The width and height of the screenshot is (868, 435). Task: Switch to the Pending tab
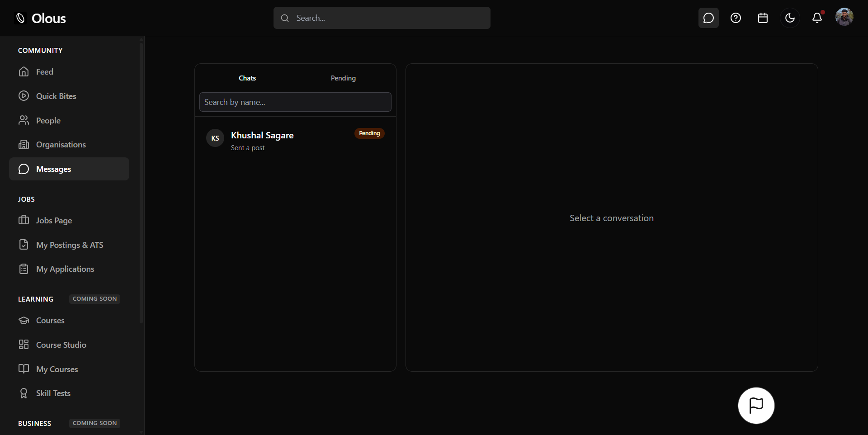pos(343,78)
